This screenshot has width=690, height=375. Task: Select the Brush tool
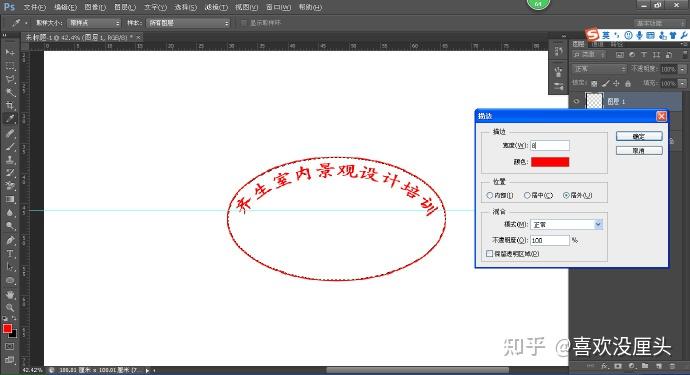click(10, 147)
